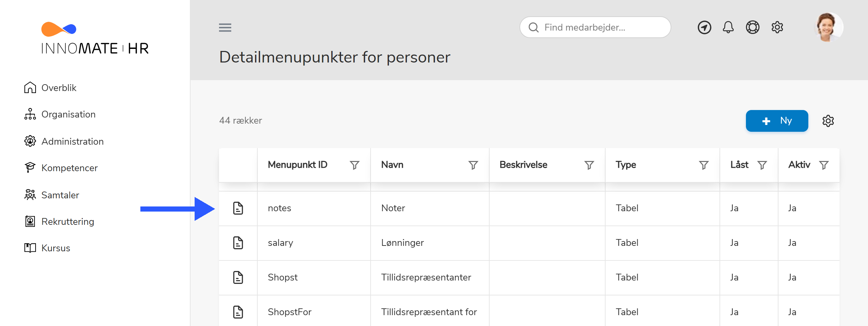Image resolution: width=868 pixels, height=326 pixels.
Task: Click the Rekruttering sidebar icon
Action: click(31, 221)
